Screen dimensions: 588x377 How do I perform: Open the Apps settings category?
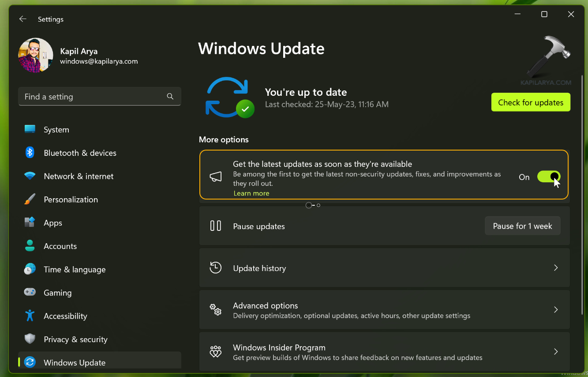(x=53, y=223)
